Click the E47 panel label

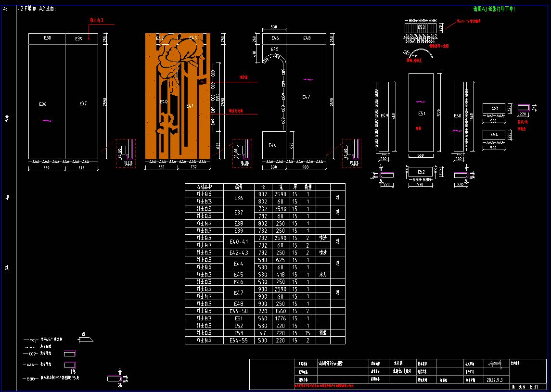(307, 97)
